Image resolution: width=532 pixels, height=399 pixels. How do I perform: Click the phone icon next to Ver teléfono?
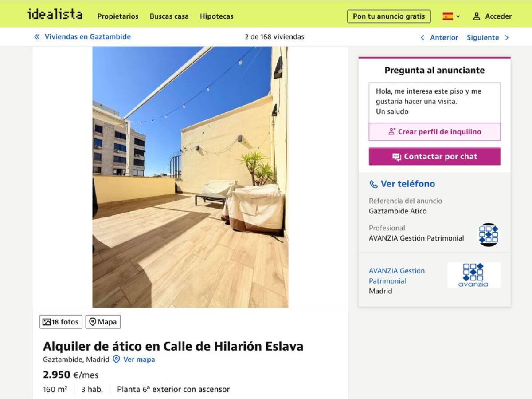coord(374,184)
